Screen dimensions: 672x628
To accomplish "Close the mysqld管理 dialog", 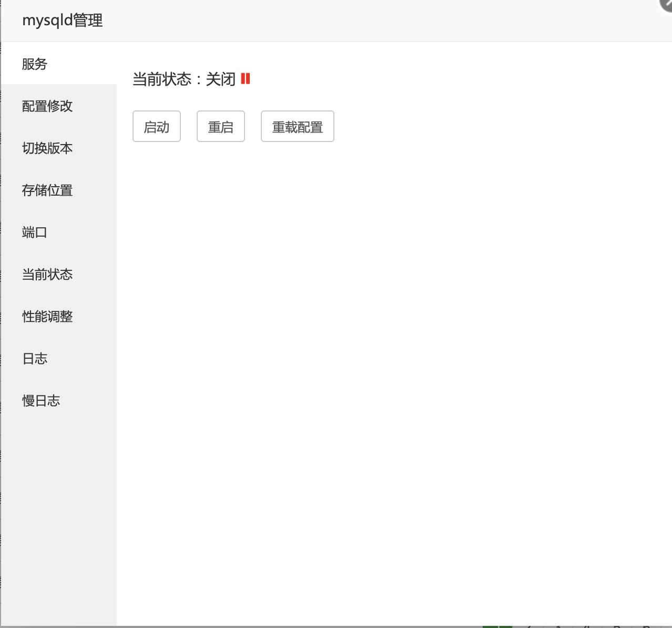I will pos(667,4).
